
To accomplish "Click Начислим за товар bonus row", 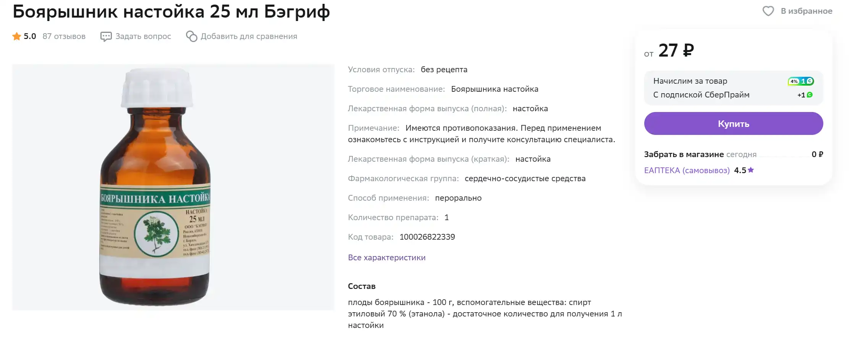I will (733, 81).
